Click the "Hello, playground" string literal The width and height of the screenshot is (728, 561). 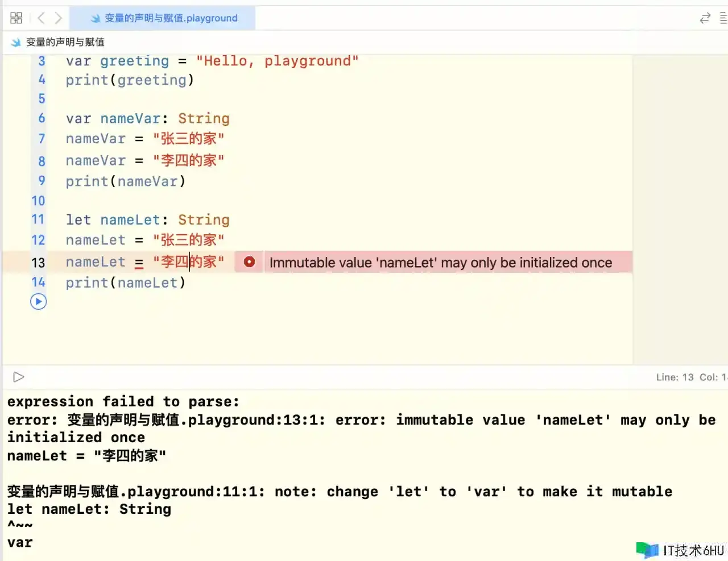(x=277, y=61)
